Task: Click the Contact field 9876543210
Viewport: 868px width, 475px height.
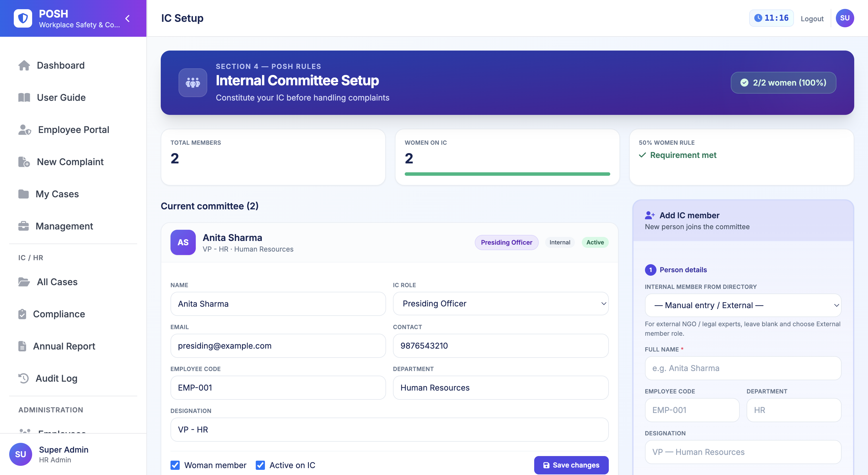Action: pos(501,345)
